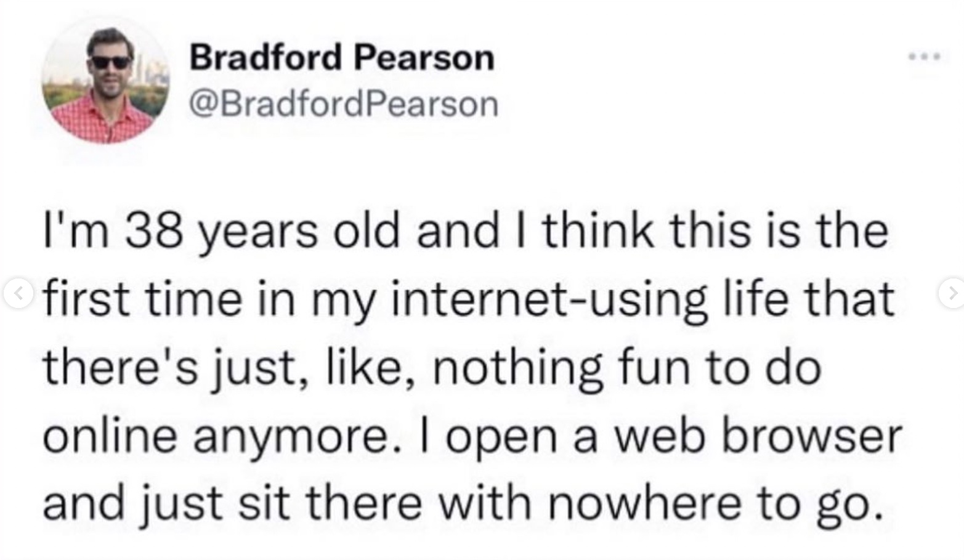The width and height of the screenshot is (964, 560).
Task: Click the Bradford Pearson display name
Action: click(342, 57)
